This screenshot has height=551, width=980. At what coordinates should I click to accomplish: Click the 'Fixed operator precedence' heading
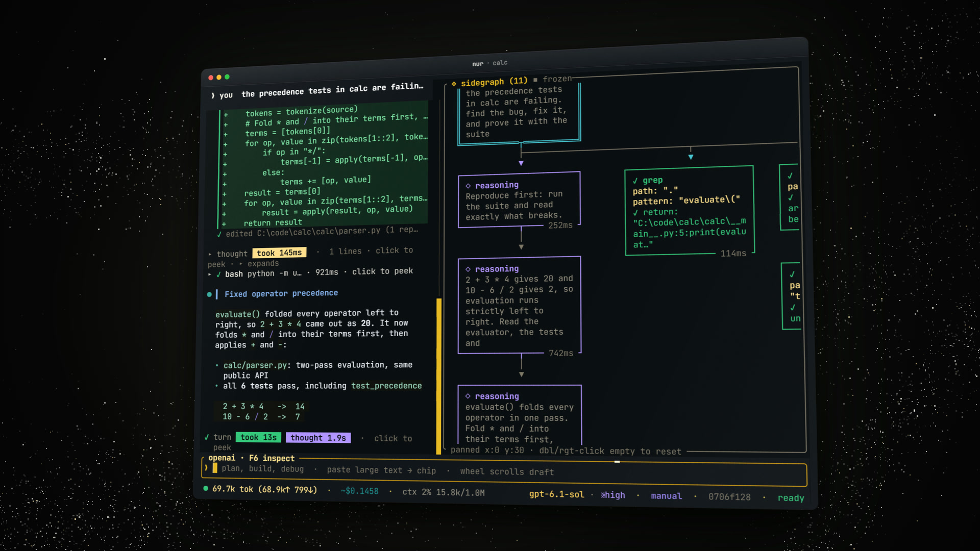[281, 293]
